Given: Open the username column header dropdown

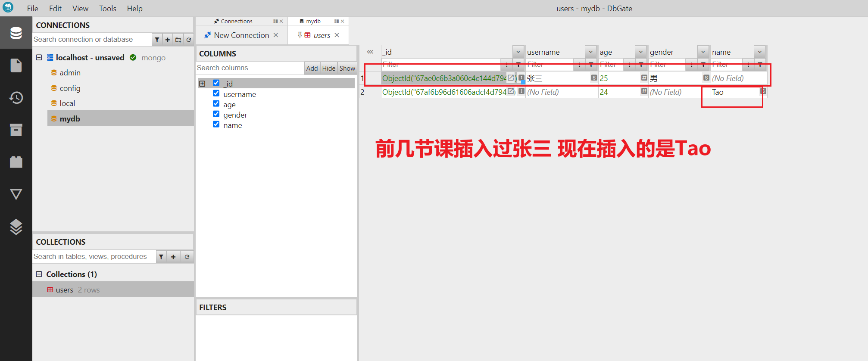Looking at the screenshot, I should click(x=591, y=52).
